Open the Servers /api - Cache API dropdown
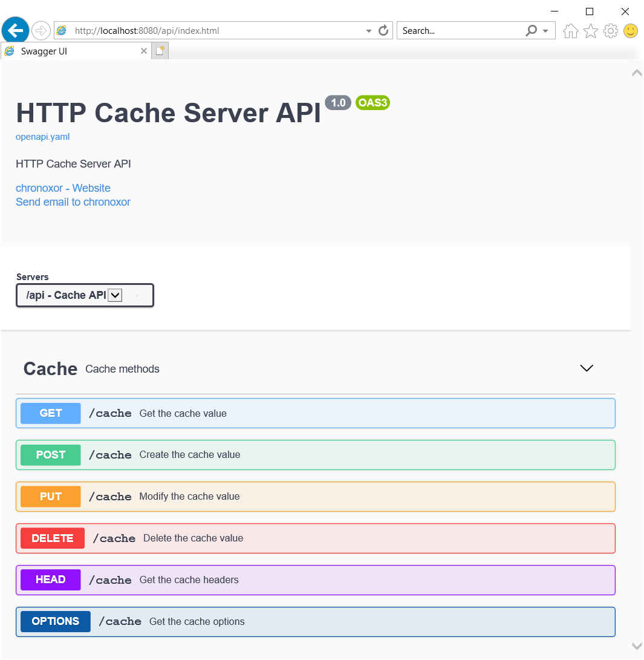This screenshot has height=660, width=644. tap(85, 295)
